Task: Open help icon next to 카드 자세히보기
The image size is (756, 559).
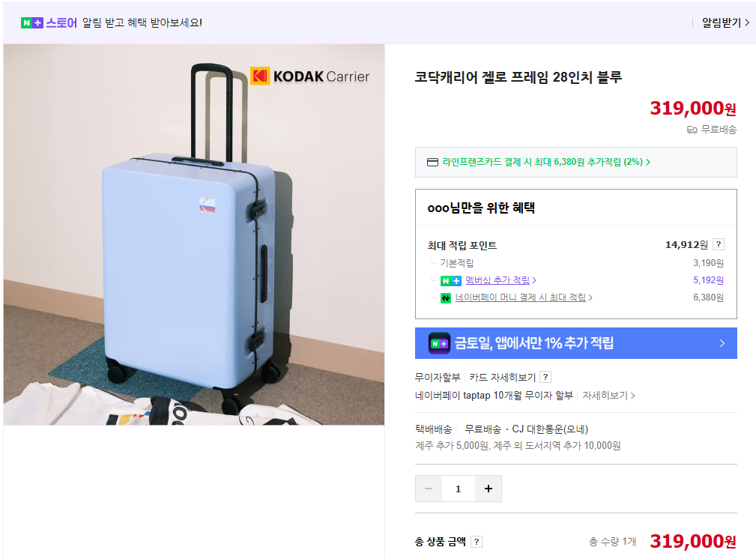Action: coord(545,377)
